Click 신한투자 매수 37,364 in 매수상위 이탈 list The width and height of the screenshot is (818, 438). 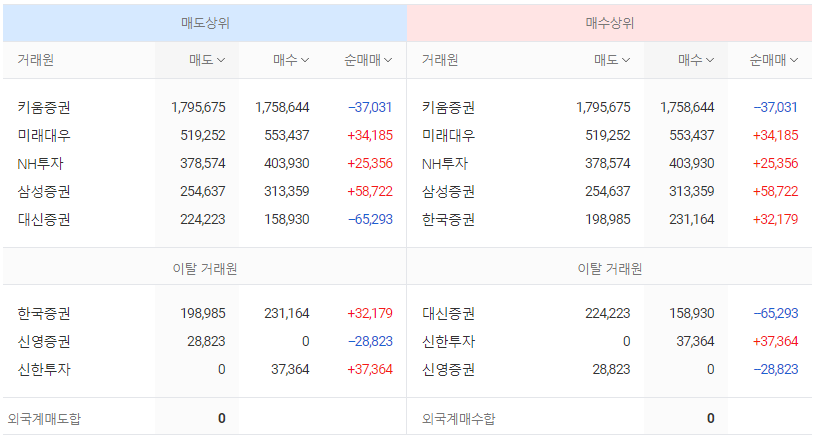coord(695,342)
